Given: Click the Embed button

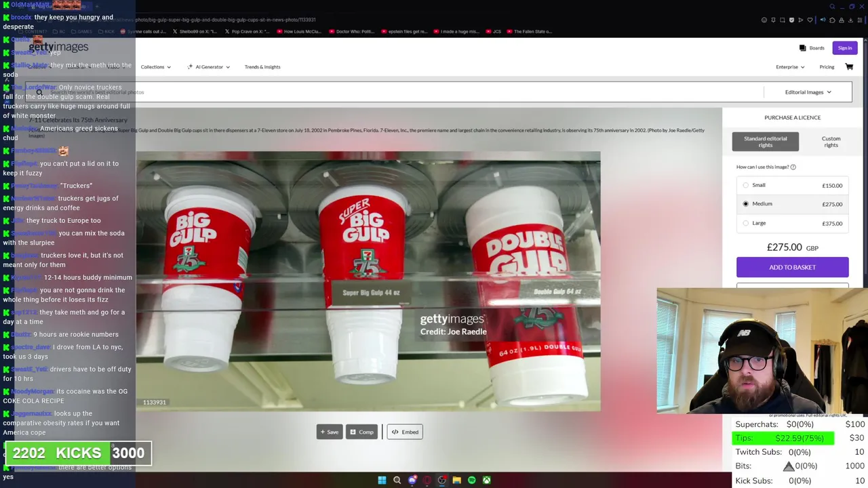Looking at the screenshot, I should coord(405,432).
